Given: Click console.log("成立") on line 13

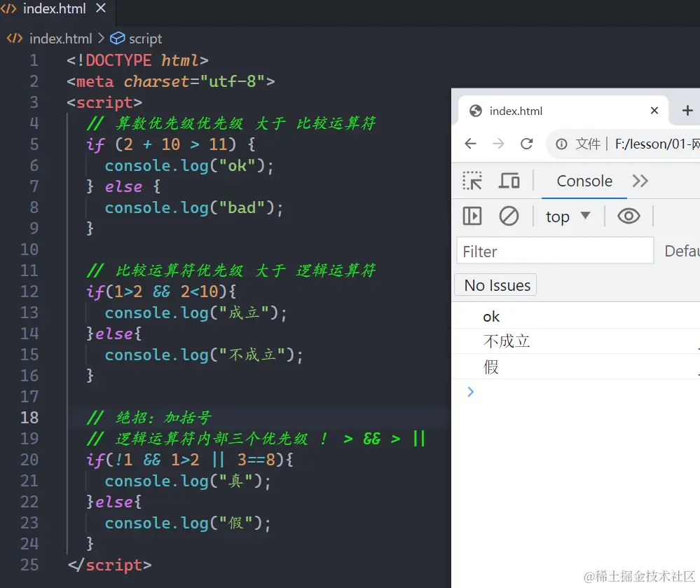Looking at the screenshot, I should [x=196, y=313].
